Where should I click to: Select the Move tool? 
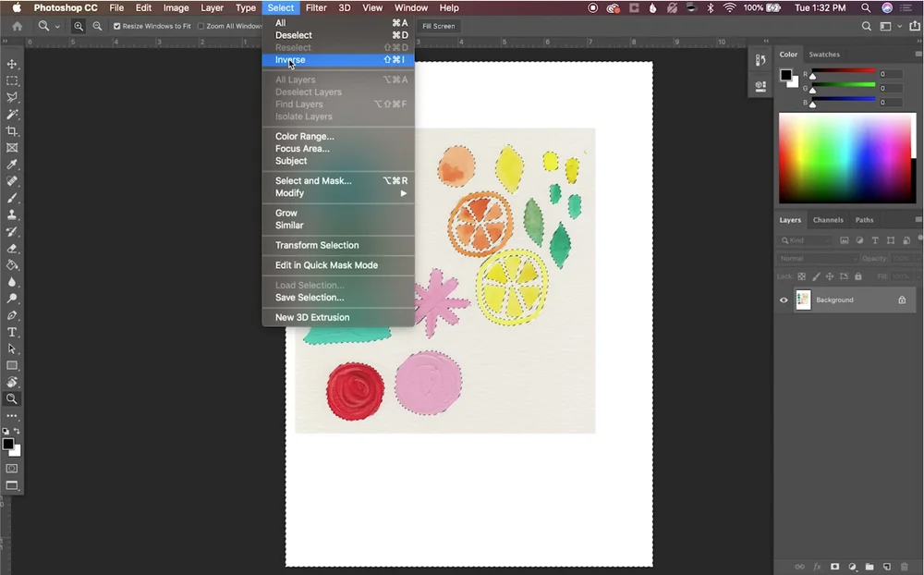(x=12, y=64)
